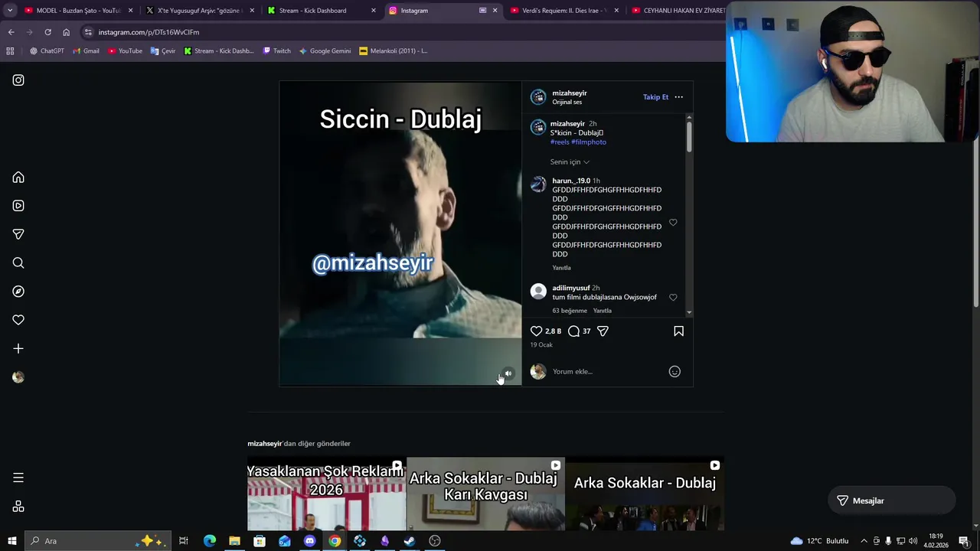This screenshot has height=551, width=980.
Task: Toggle video sound with the speaker button
Action: (x=508, y=373)
